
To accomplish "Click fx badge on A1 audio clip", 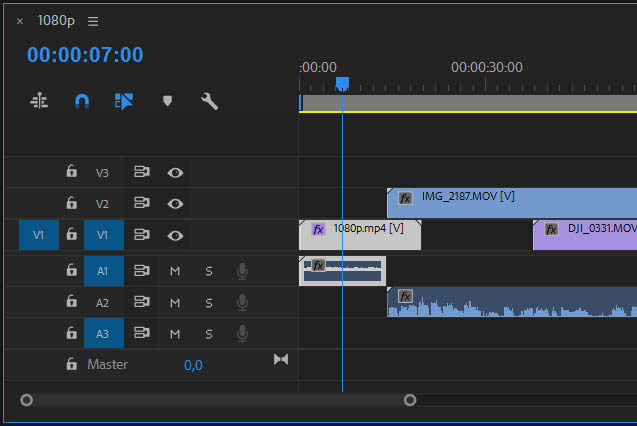I will tap(318, 266).
